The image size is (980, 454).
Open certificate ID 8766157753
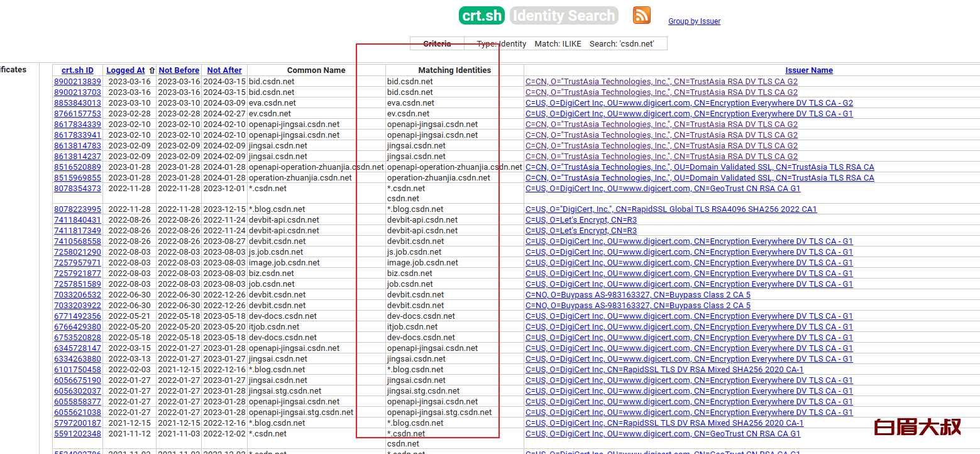pos(77,114)
